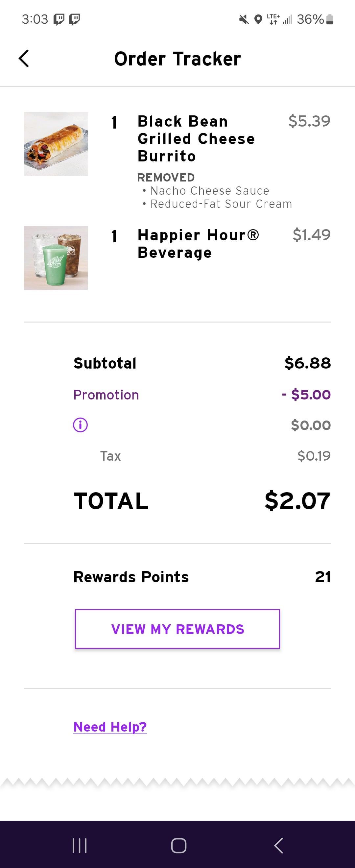Viewport: 355px width, 868px height.
Task: Tap the battery icon in status bar
Action: [330, 19]
